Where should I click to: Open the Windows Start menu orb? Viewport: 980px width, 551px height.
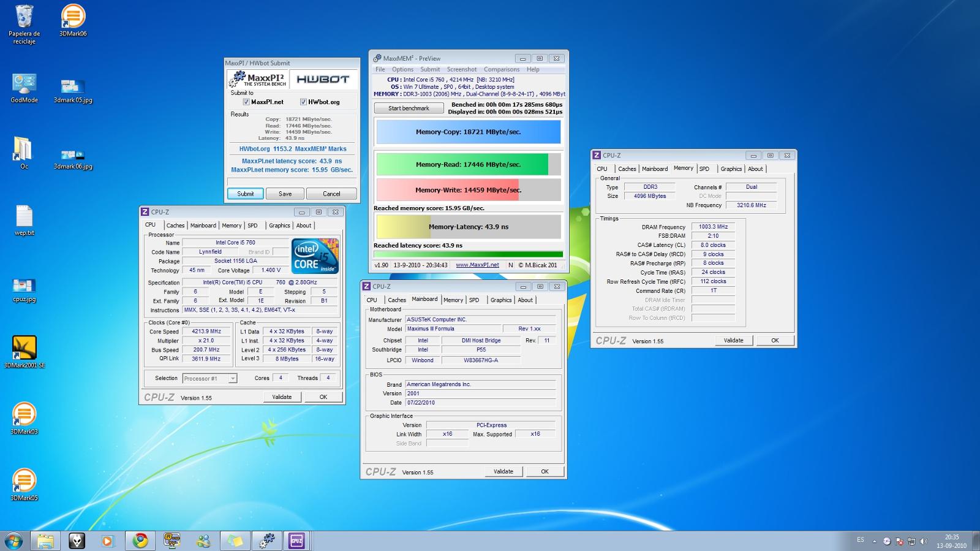[x=13, y=541]
